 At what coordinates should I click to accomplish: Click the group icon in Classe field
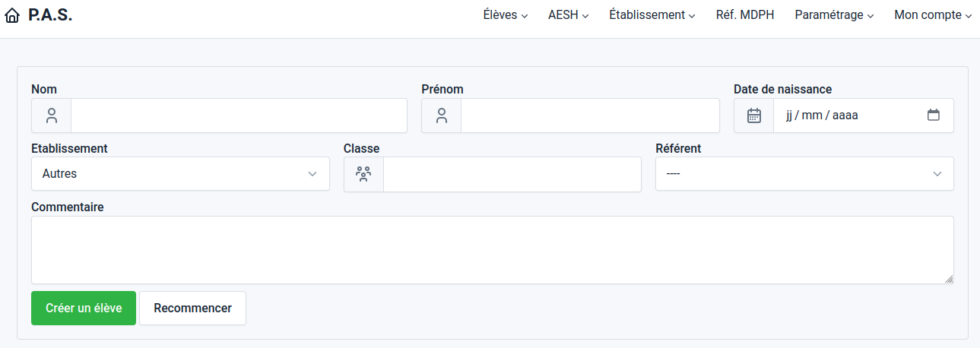pyautogui.click(x=364, y=174)
